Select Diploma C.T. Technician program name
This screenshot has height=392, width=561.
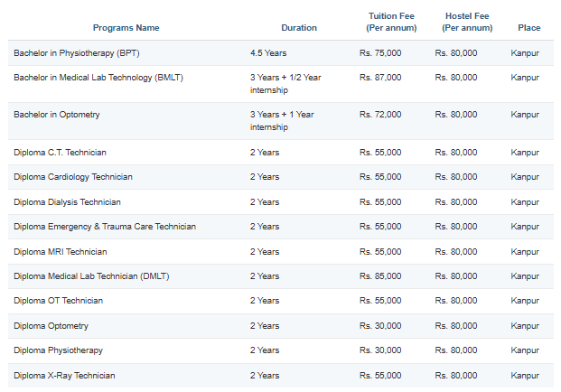[60, 153]
